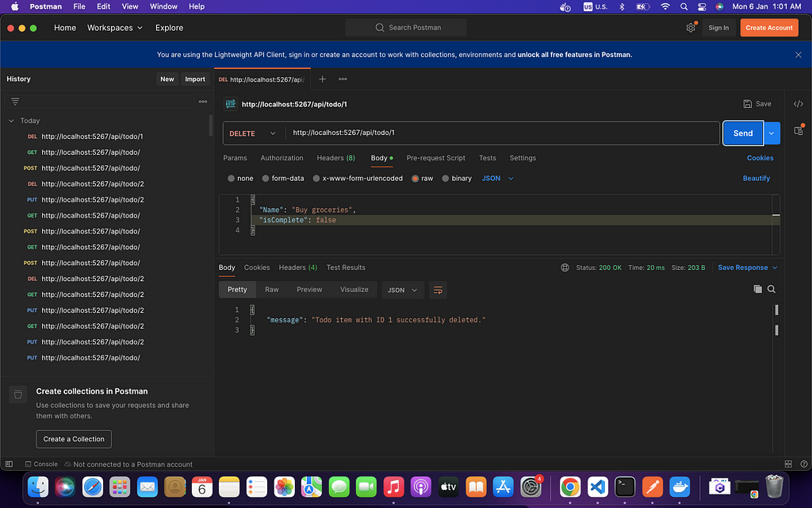Open the response JSON format dropdown
This screenshot has height=508, width=812.
402,290
